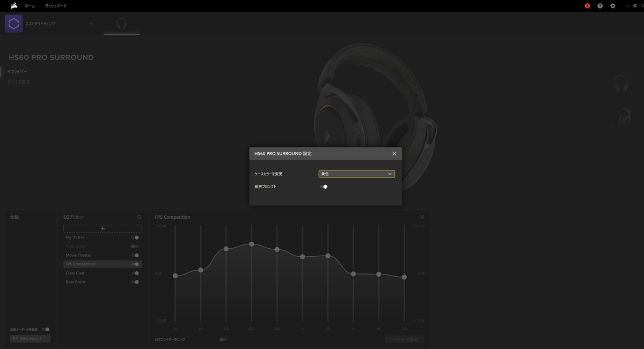Click the purple hexagon profile icon
The height and width of the screenshot is (349, 644).
pos(13,24)
